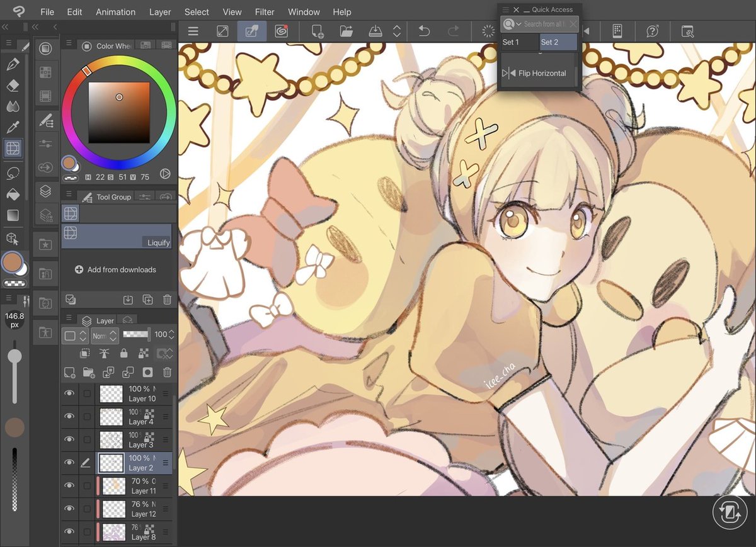Screen dimensions: 756x547
Task: Toggle lock on the current layer
Action: pos(123,354)
